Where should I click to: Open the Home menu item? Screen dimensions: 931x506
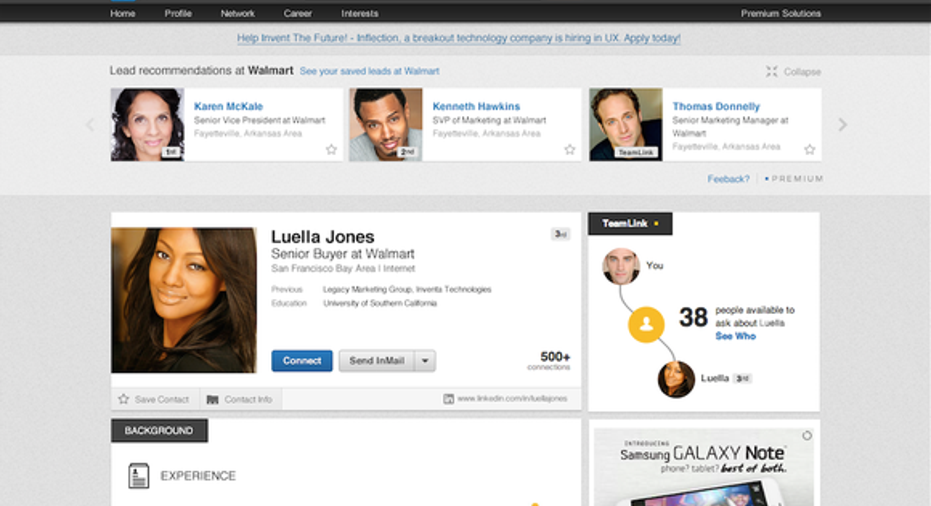coord(122,13)
